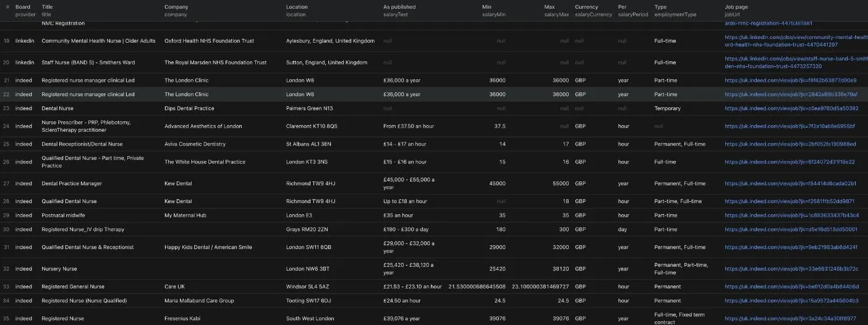Open job link for Happy Kids Dental row
The width and height of the screenshot is (868, 325).
(x=791, y=247)
